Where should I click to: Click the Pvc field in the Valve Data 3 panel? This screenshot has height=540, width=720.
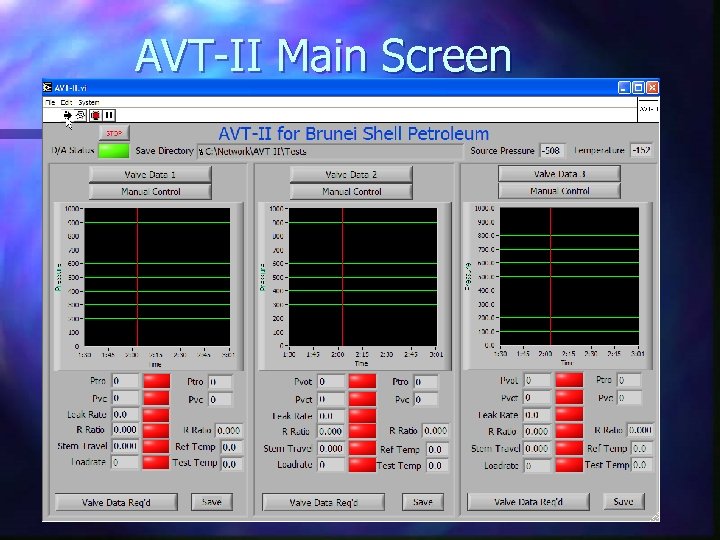pos(629,398)
